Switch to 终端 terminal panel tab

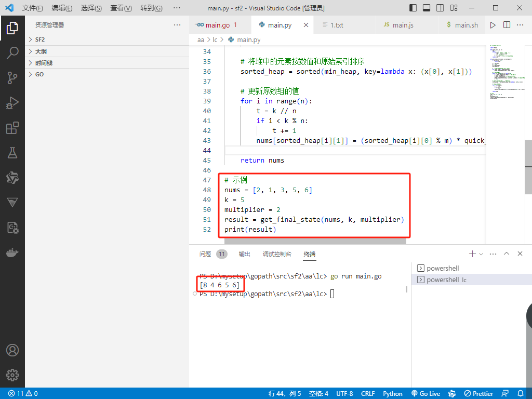(310, 254)
